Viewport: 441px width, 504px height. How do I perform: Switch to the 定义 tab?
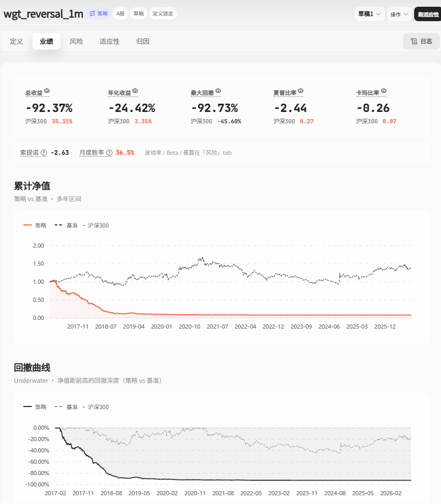coord(17,41)
